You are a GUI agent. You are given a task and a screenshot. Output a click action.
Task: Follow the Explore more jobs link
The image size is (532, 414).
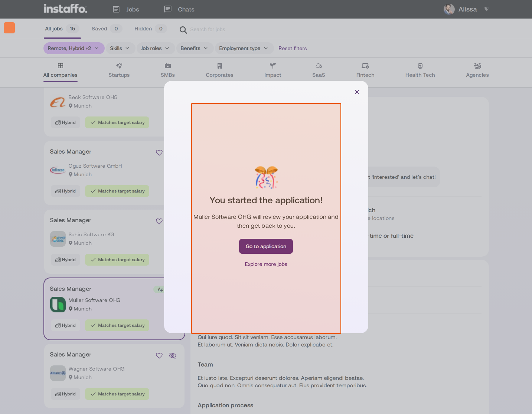pos(266,264)
